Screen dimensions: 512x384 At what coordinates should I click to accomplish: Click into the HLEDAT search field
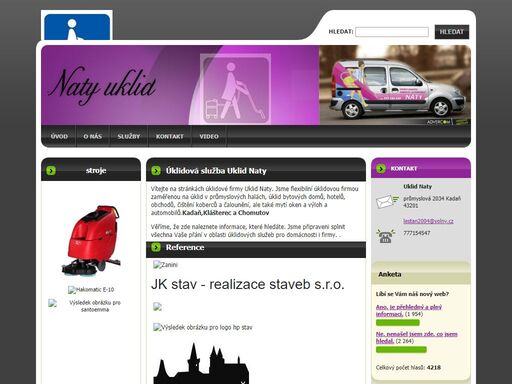tap(392, 32)
